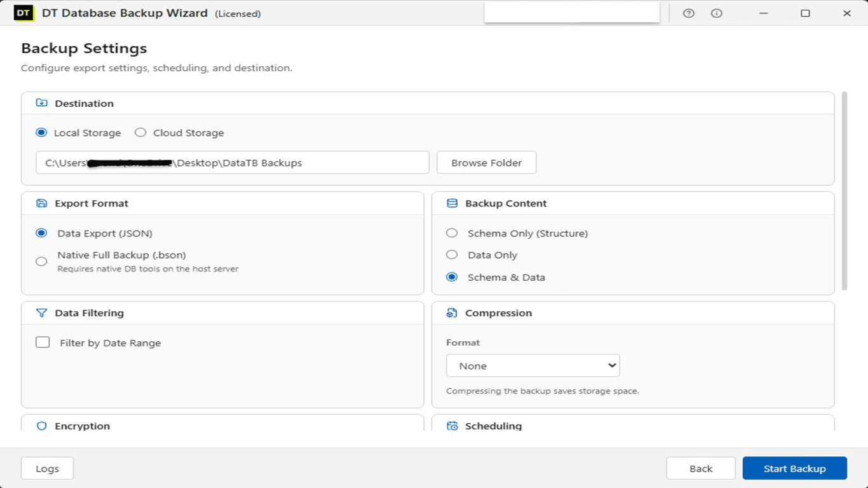
Task: Click the Compression section icon
Action: coord(452,313)
